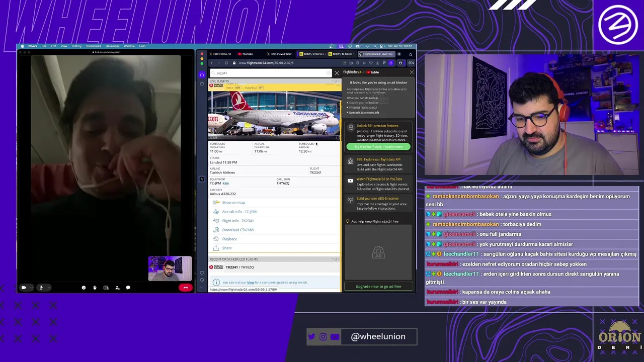
Task: Open the bookmarks star in Opera sidebar
Action: tap(202, 83)
